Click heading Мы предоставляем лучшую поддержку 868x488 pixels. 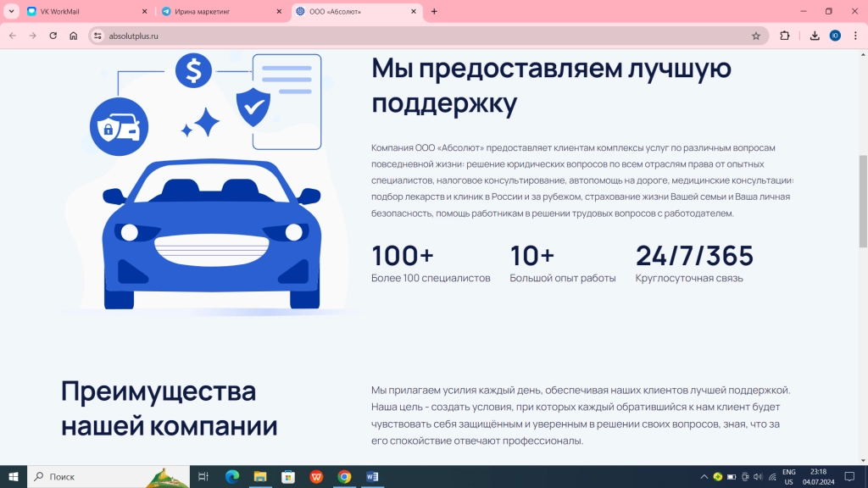click(x=551, y=86)
